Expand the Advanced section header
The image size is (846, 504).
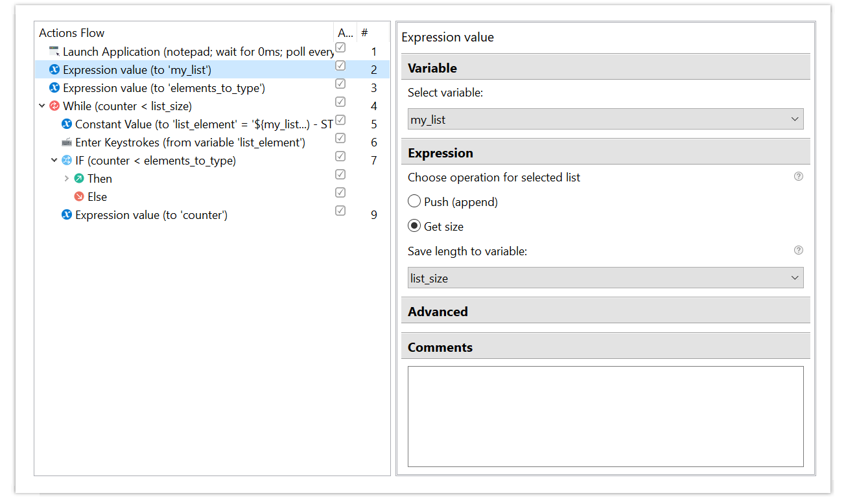point(605,312)
